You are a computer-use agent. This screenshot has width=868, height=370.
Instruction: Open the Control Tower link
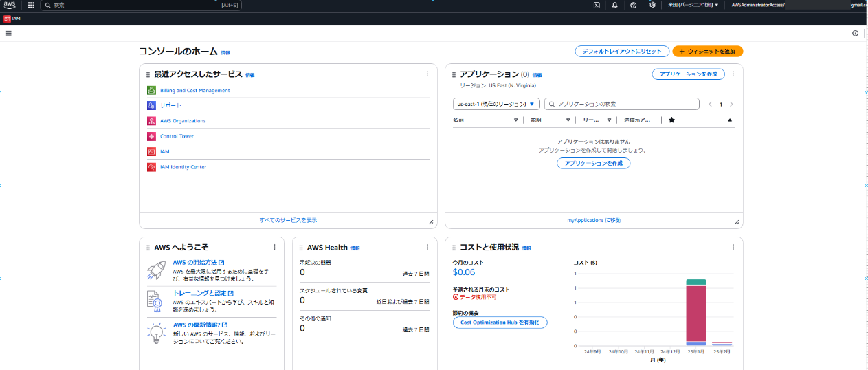pyautogui.click(x=177, y=136)
